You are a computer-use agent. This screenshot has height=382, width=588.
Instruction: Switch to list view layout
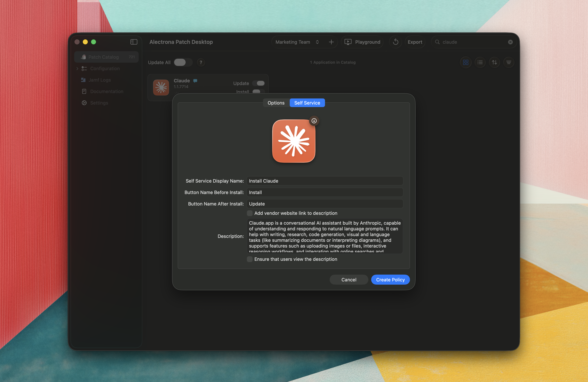(x=480, y=62)
